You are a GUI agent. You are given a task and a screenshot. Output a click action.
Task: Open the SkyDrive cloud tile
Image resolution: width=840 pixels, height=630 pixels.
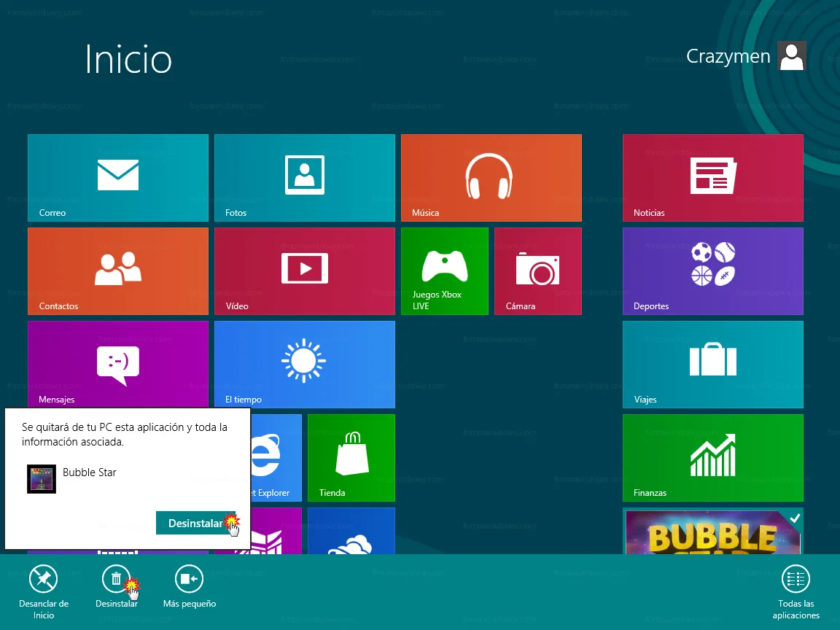(x=351, y=531)
